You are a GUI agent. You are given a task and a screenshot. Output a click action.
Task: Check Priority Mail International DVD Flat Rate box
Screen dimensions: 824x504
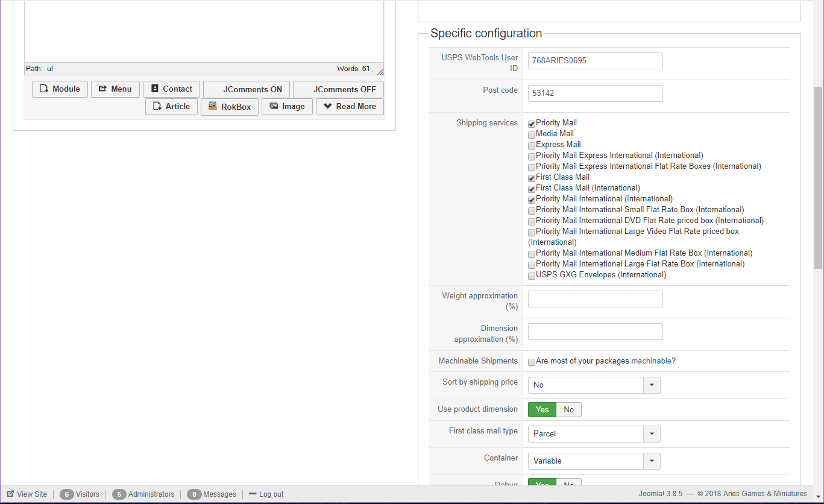[x=532, y=221]
